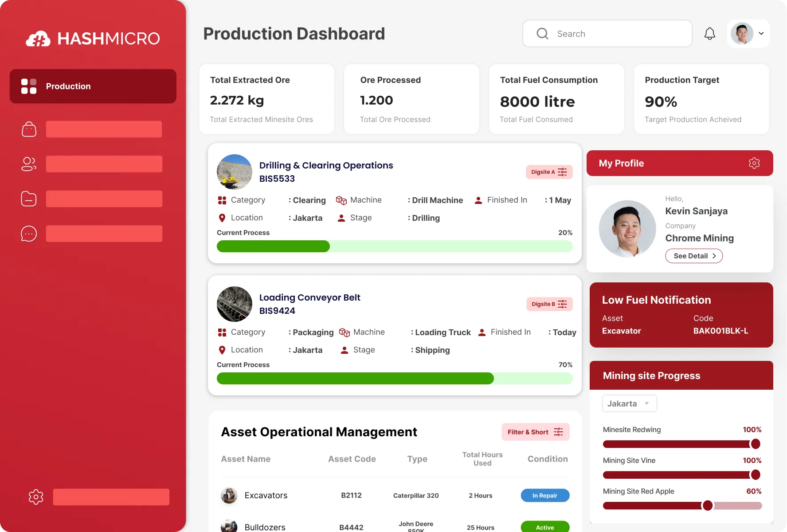
Task: Click See Detail in My Profile card
Action: [693, 256]
